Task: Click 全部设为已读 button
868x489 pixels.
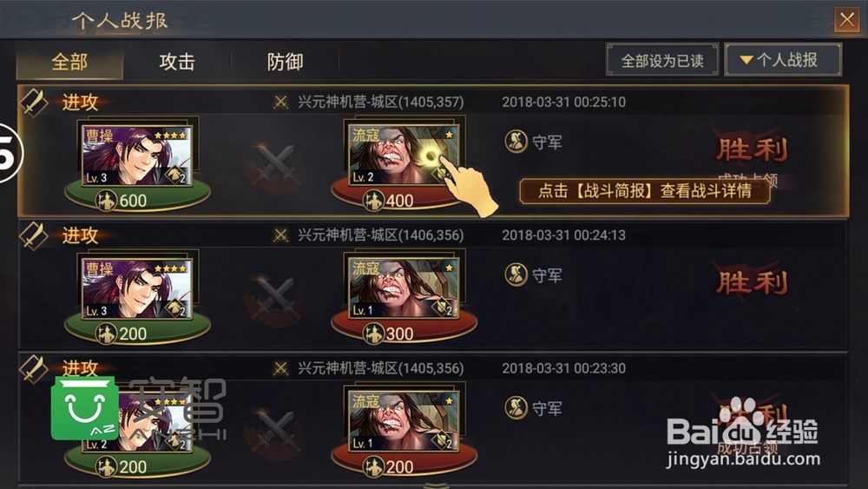Action: pos(662,60)
